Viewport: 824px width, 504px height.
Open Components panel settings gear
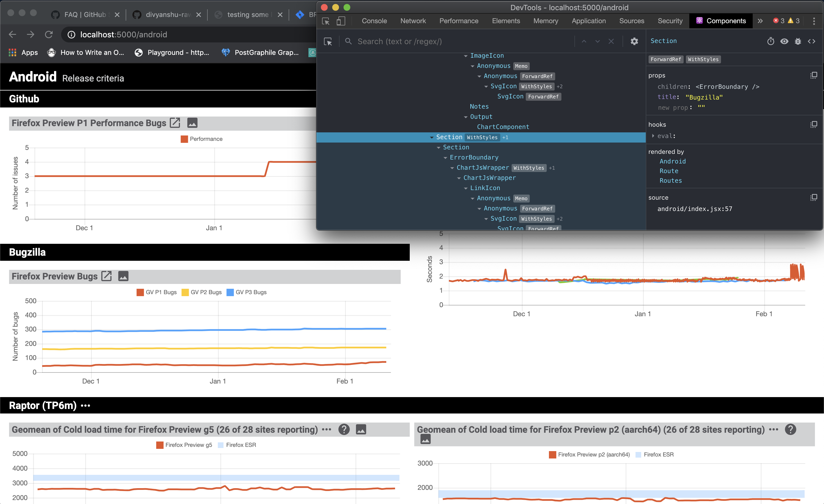point(634,41)
